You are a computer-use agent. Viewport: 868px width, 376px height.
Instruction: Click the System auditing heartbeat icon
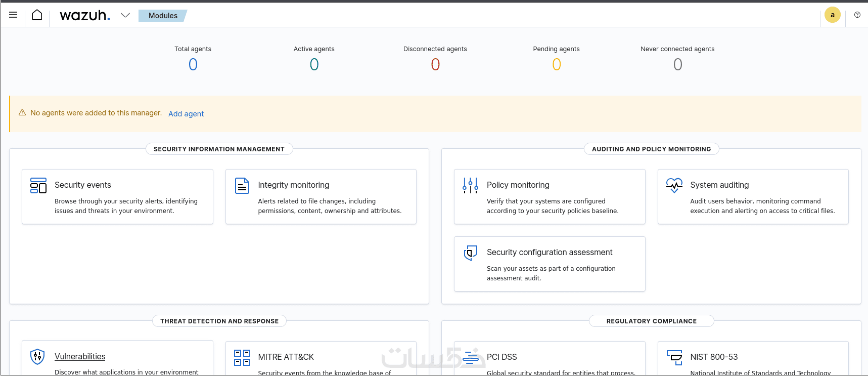(x=674, y=186)
